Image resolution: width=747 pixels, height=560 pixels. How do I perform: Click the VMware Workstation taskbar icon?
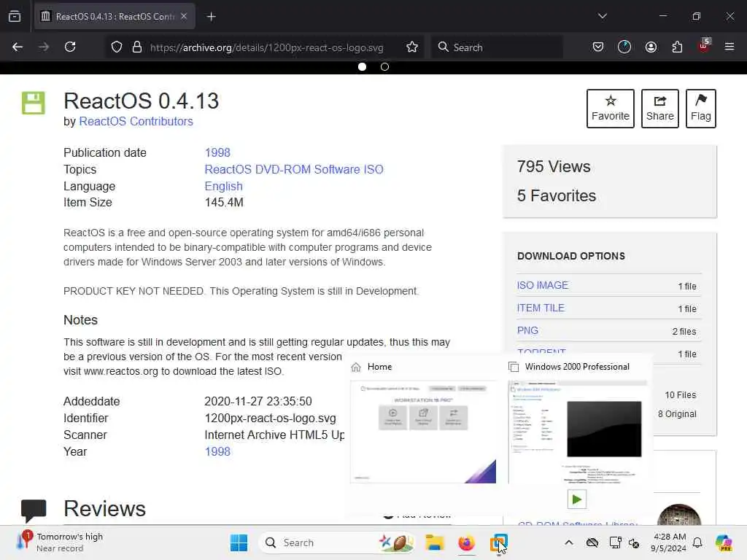point(498,542)
